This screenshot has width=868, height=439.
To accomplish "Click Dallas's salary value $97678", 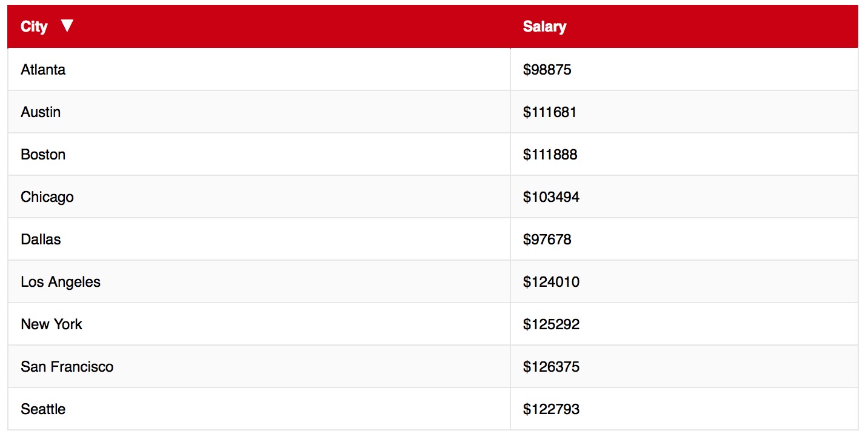I will pos(547,240).
